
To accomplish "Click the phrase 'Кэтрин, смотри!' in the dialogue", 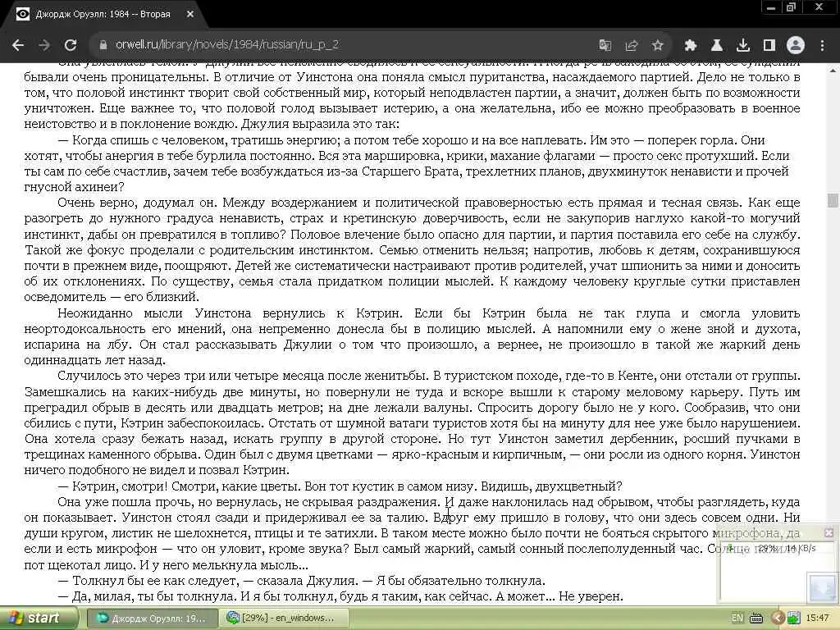I will (120, 486).
